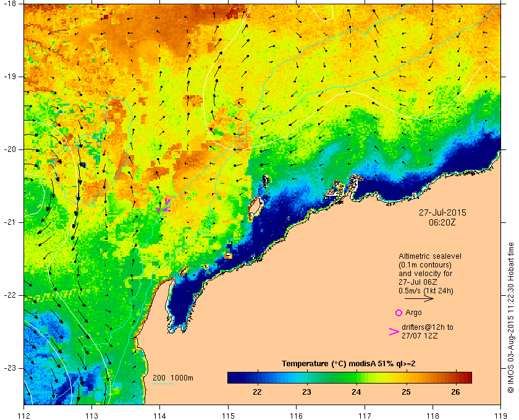Click the latitude axis label -22
Viewport: 519px width, 420px height.
click(x=10, y=295)
